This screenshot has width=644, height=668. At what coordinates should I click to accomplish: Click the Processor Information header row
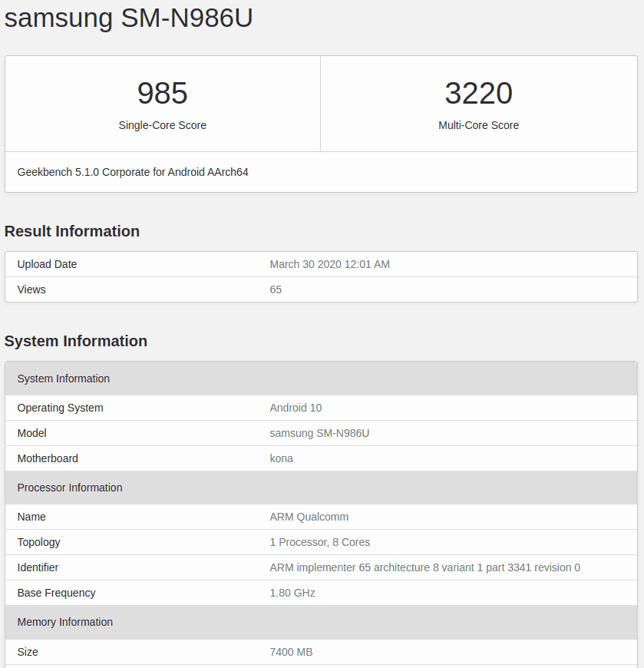pos(70,488)
